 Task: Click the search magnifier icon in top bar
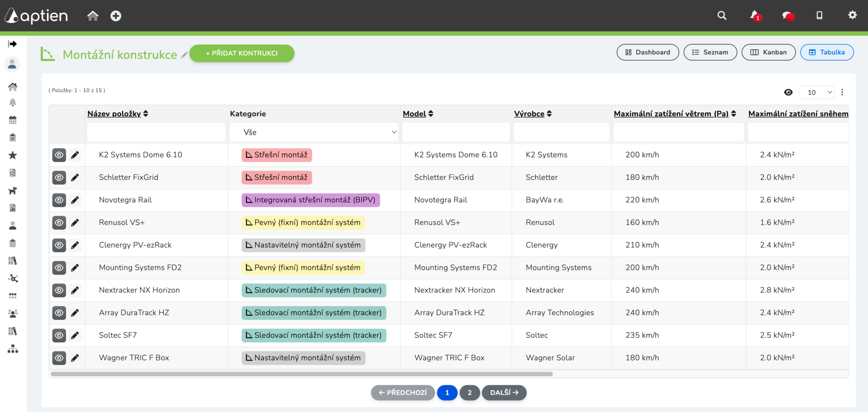722,16
